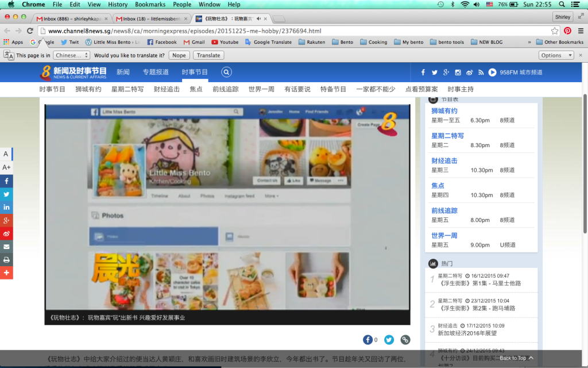Open the History menu
Screen dimensions: 588x368
118,4
